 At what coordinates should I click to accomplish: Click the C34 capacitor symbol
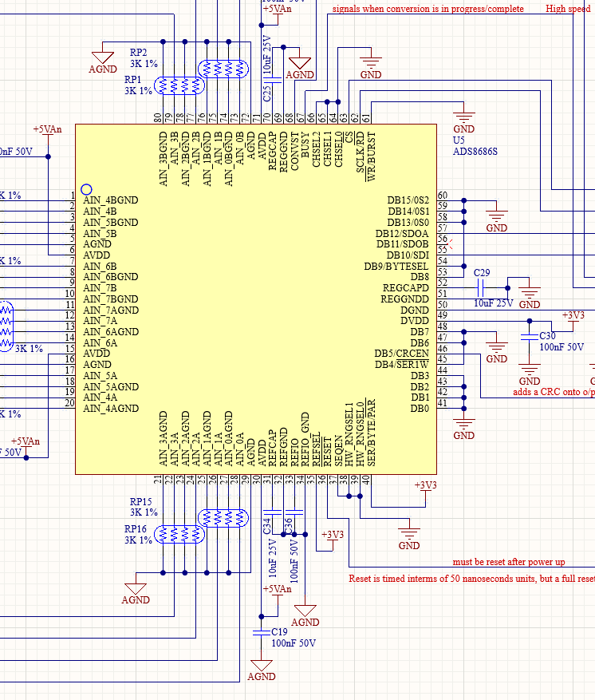pos(273,512)
